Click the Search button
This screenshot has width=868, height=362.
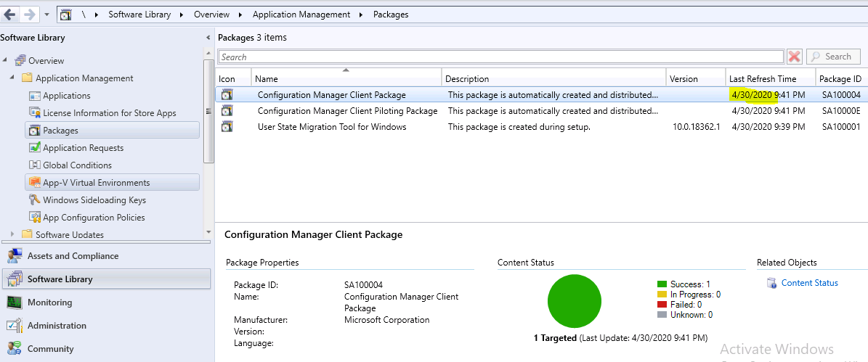(x=833, y=57)
